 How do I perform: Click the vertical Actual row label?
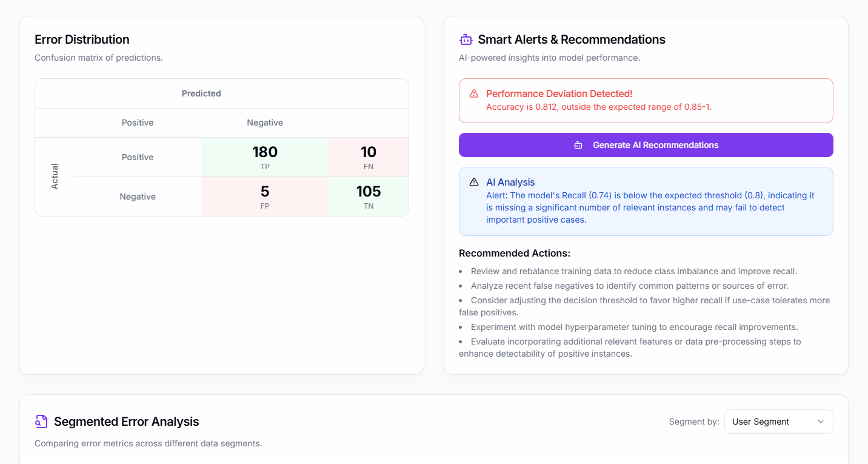55,177
